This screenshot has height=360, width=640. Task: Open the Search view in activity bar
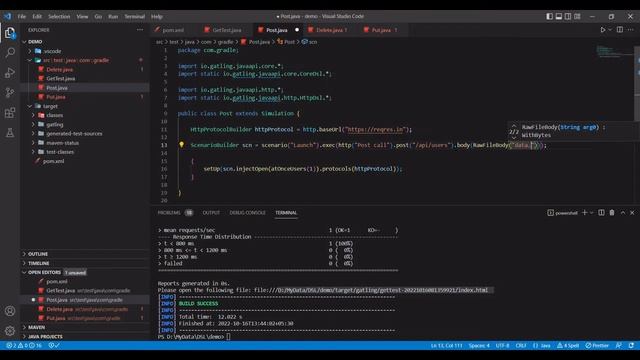point(10,52)
